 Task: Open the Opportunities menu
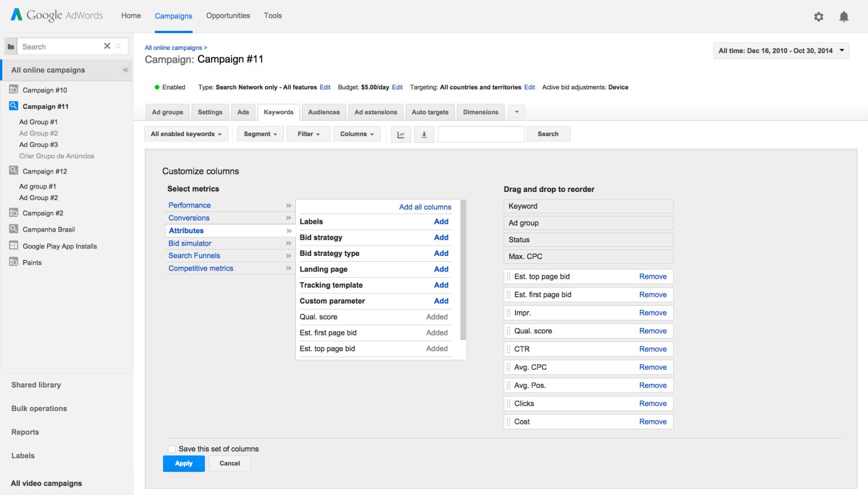[x=228, y=16]
